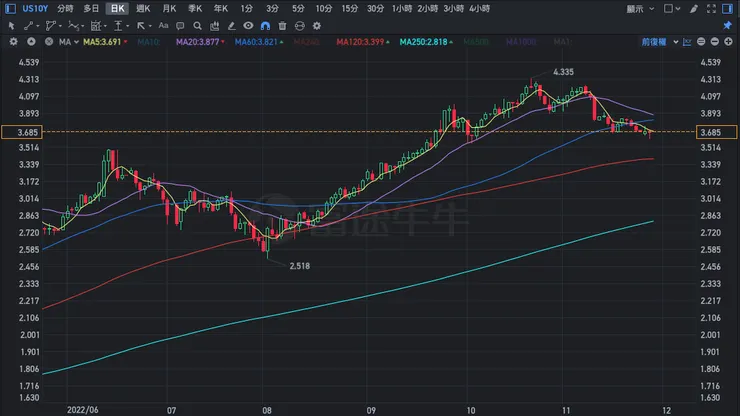Select the polygon shape drawing tool
The width and height of the screenshot is (740, 416).
pyautogui.click(x=50, y=26)
